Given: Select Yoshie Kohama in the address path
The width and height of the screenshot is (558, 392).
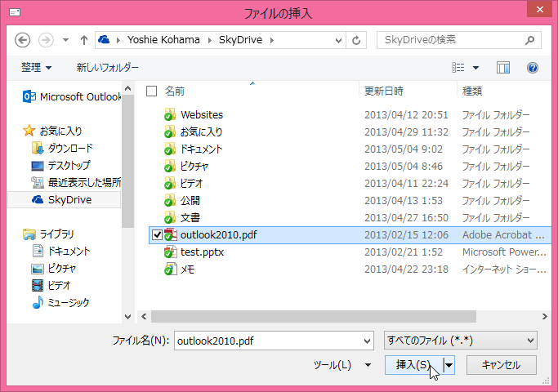Looking at the screenshot, I should pyautogui.click(x=163, y=40).
